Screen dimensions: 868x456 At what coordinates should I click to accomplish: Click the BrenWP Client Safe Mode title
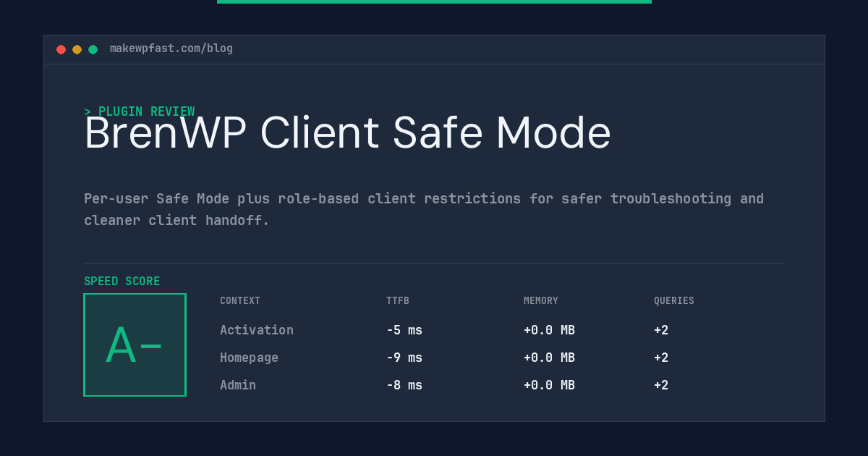(x=347, y=133)
